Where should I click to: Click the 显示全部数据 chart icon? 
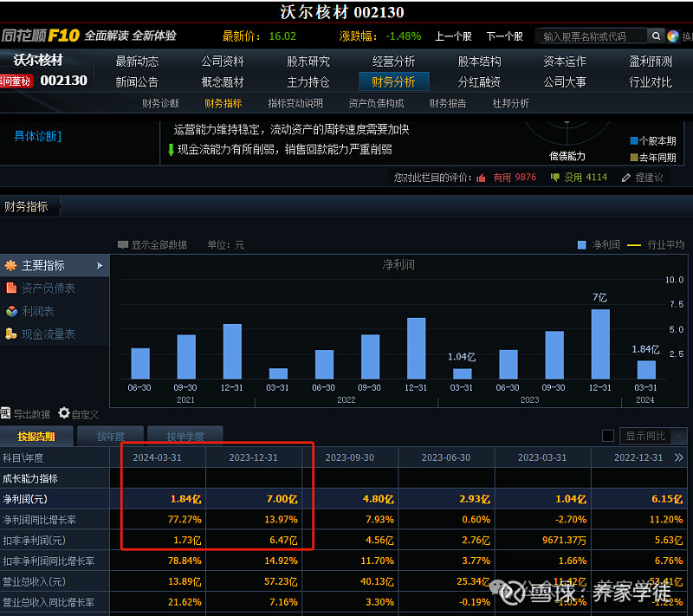[123, 244]
